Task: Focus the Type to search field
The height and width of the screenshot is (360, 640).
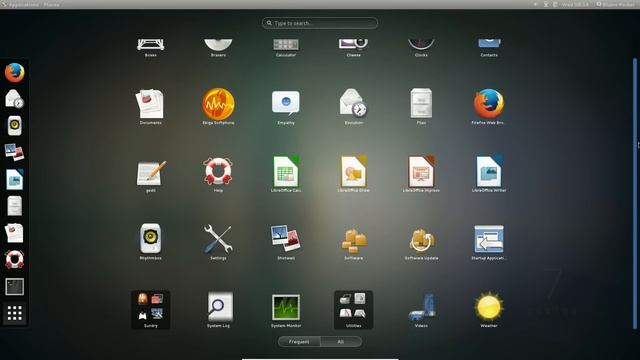Action: 320,23
